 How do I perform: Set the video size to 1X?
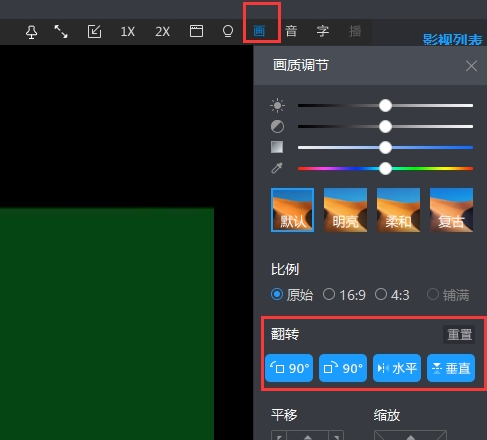tap(128, 32)
